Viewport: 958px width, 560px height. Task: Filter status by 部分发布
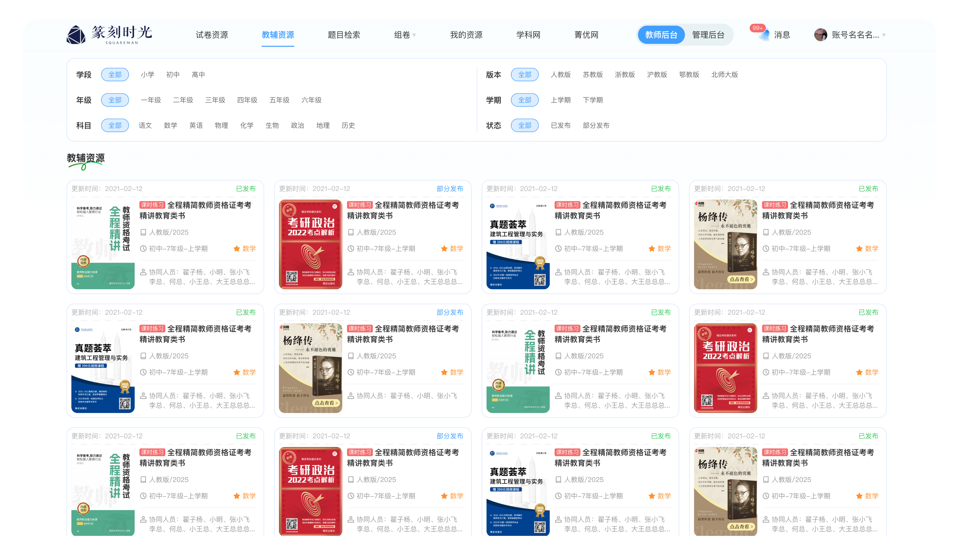(596, 125)
